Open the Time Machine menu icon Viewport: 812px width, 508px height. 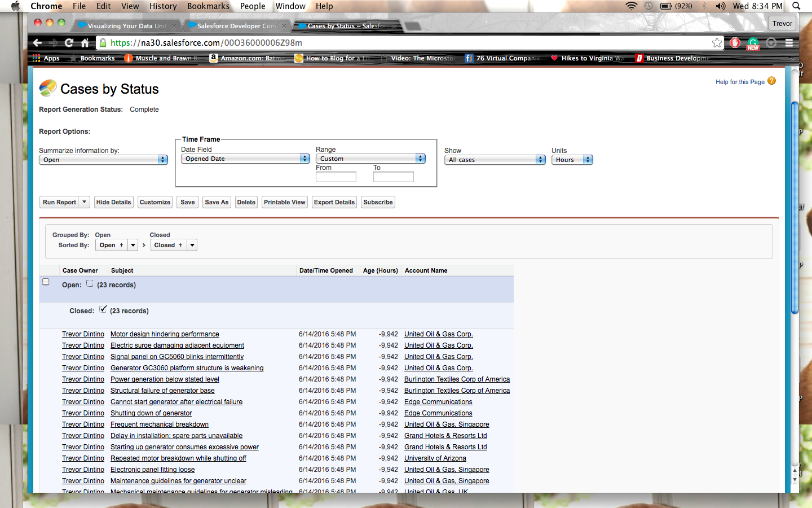tap(648, 6)
